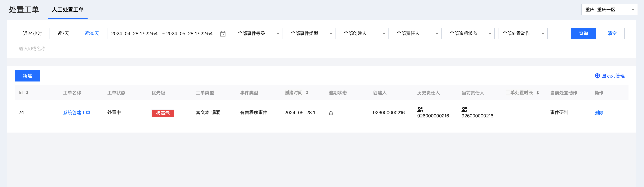Expand the 重庆-重庆一区 region selector

(x=610, y=10)
